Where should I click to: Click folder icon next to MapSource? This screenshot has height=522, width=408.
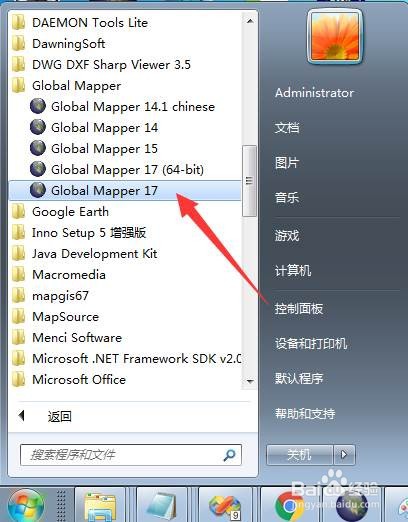coord(19,317)
